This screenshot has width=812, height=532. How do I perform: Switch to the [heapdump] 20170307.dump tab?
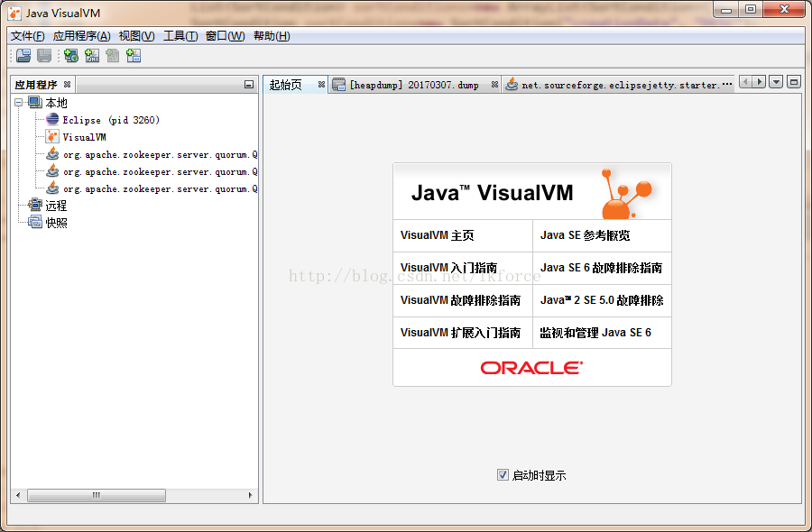coord(414,85)
